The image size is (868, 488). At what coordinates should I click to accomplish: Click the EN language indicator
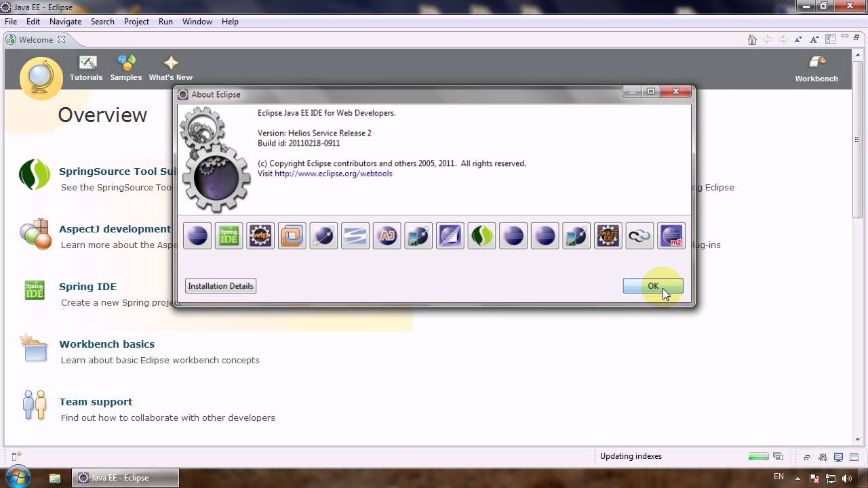pos(778,477)
